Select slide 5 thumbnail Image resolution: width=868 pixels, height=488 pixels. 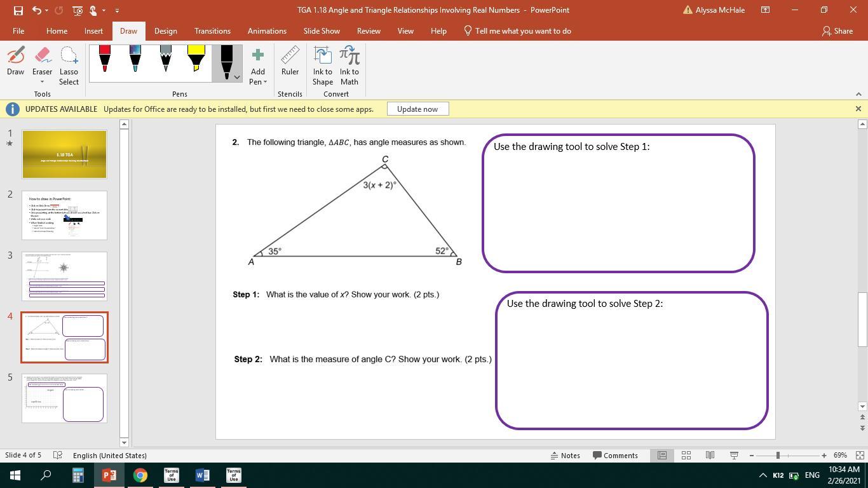(64, 398)
